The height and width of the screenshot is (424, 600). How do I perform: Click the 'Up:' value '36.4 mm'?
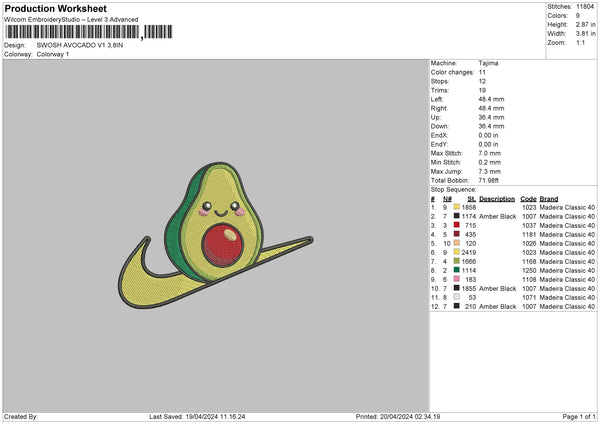(491, 117)
